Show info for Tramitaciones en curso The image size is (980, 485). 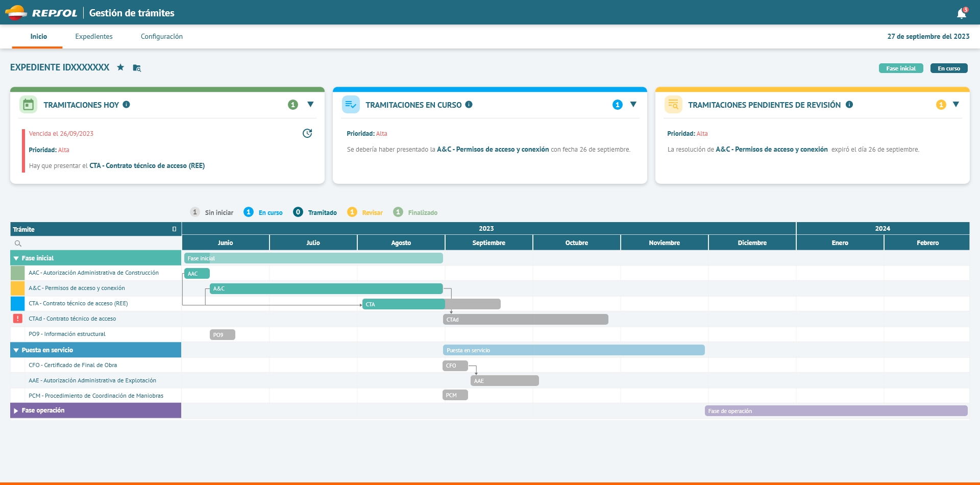point(469,105)
